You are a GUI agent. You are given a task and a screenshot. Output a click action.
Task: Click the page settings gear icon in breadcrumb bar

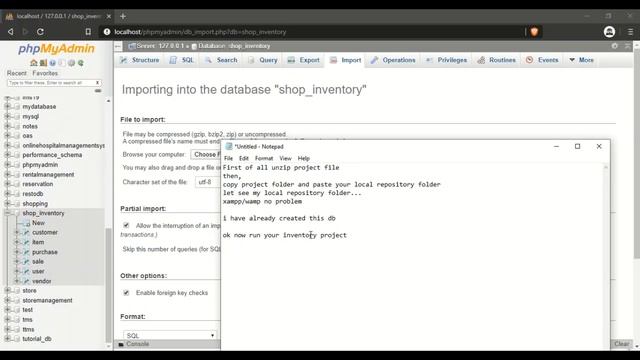point(615,46)
